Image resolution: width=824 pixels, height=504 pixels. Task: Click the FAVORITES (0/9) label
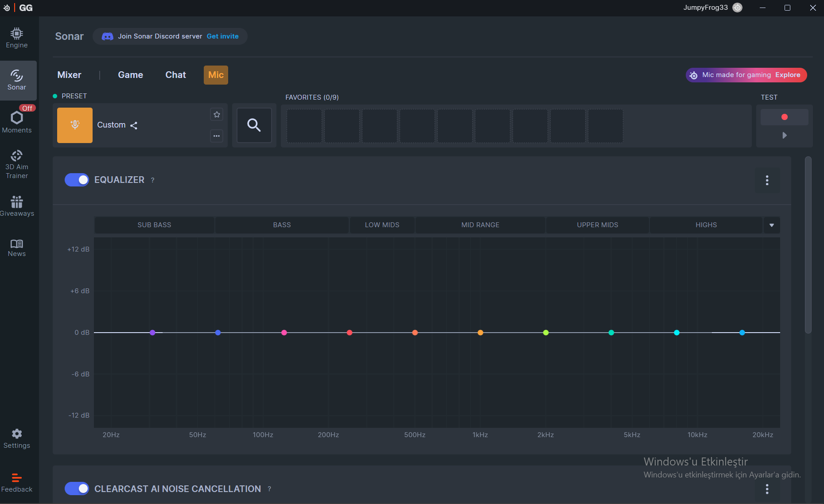[x=312, y=97]
